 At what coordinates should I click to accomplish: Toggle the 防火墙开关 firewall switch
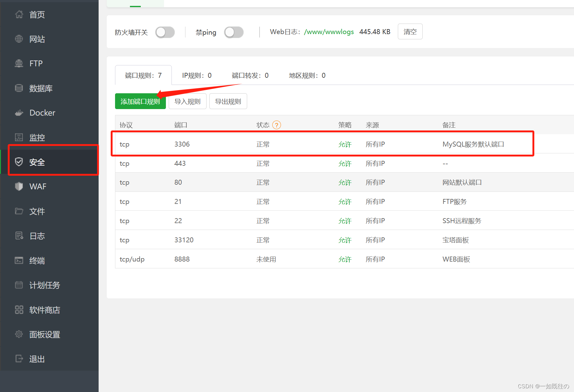[x=165, y=32]
